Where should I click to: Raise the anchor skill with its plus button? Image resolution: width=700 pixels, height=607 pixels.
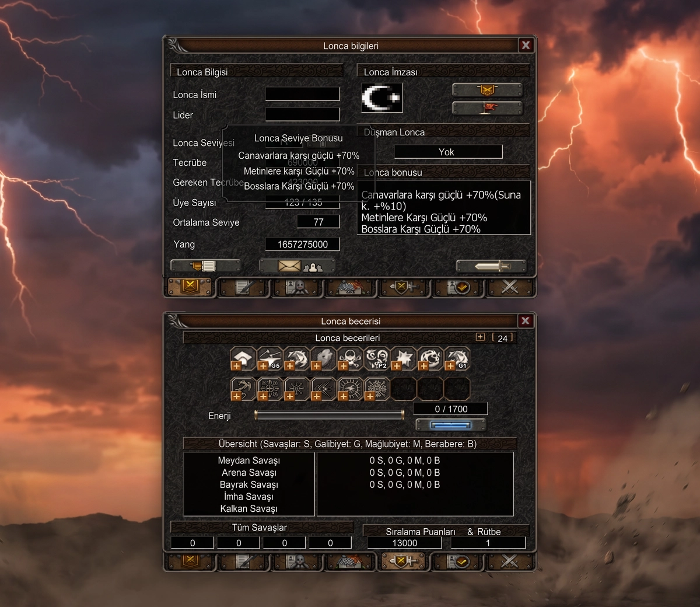point(236,396)
